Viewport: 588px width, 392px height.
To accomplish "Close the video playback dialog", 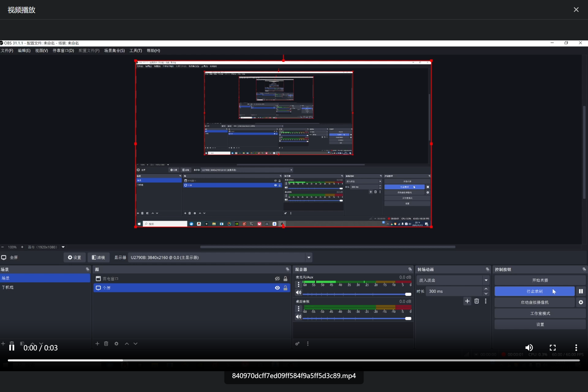I will coord(576,10).
